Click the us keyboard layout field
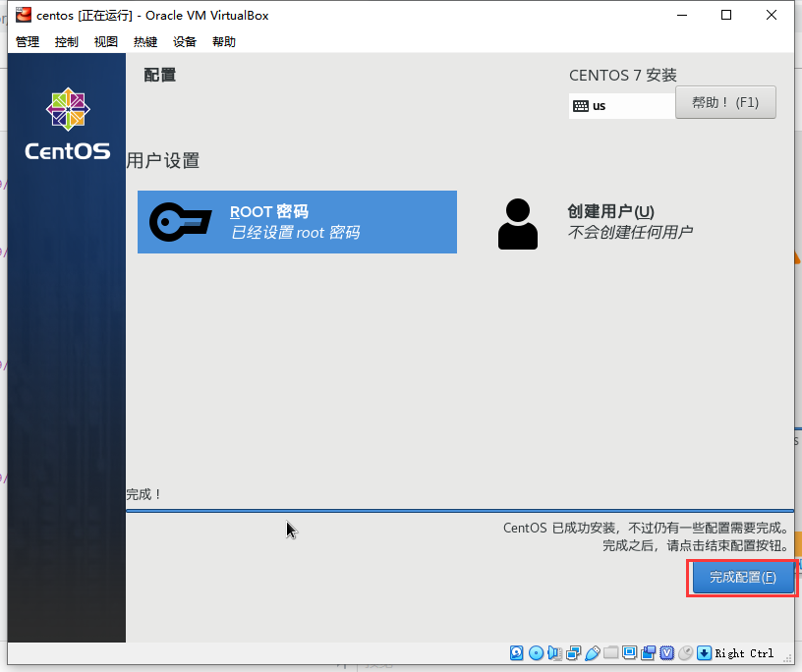Viewport: 802px width, 672px height. pos(622,106)
